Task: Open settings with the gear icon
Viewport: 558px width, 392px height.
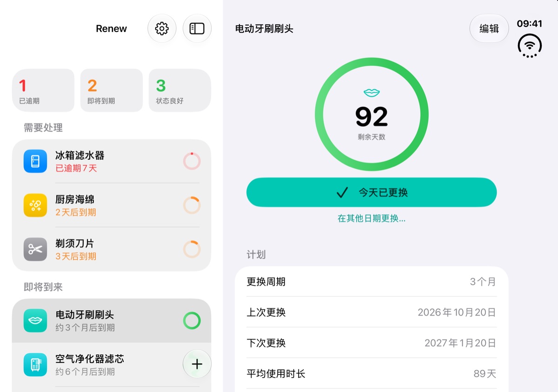Action: click(162, 29)
